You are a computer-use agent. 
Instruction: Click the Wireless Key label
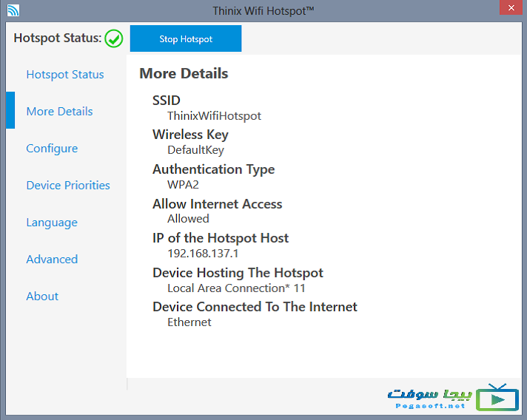(x=190, y=135)
